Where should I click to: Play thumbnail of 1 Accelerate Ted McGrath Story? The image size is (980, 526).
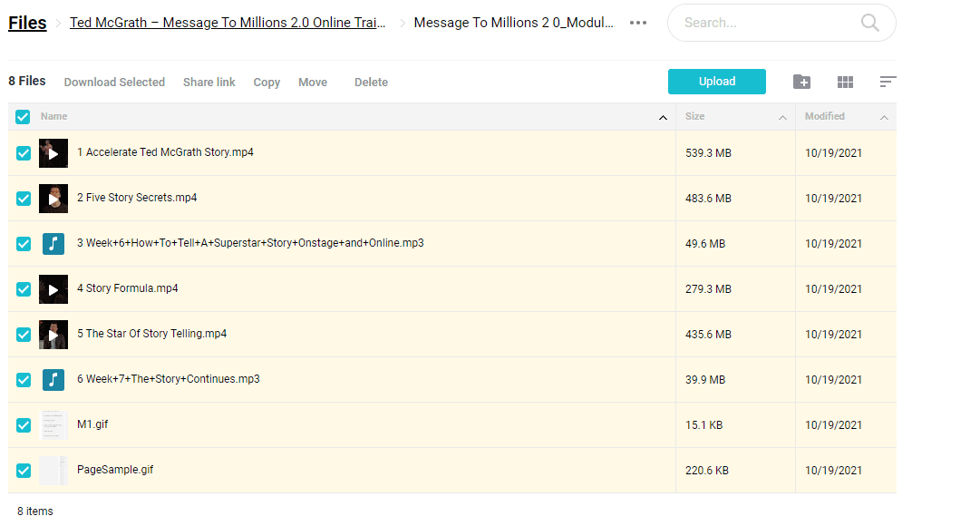pyautogui.click(x=53, y=153)
